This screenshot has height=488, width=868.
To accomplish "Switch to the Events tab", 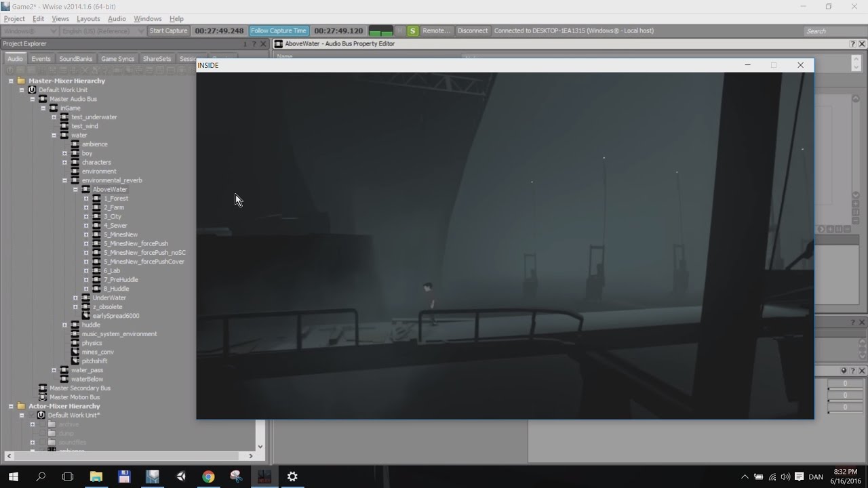I will pyautogui.click(x=41, y=59).
